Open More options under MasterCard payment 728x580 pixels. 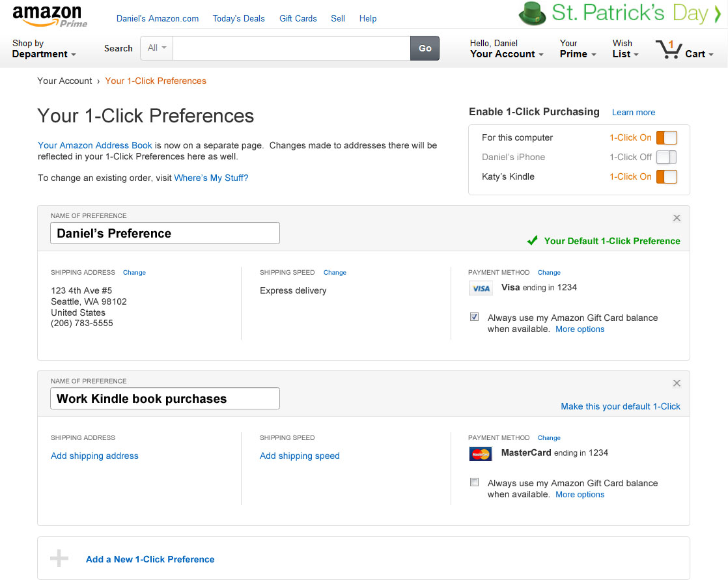tap(580, 494)
